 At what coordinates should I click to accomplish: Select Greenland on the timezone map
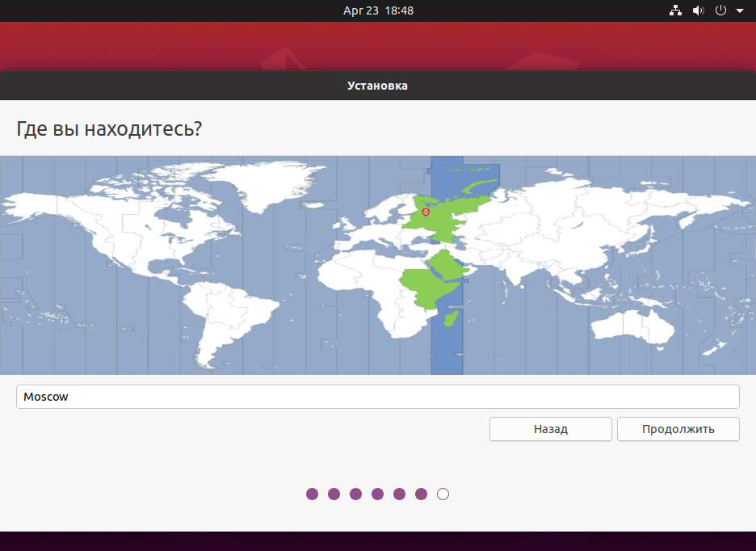270,186
